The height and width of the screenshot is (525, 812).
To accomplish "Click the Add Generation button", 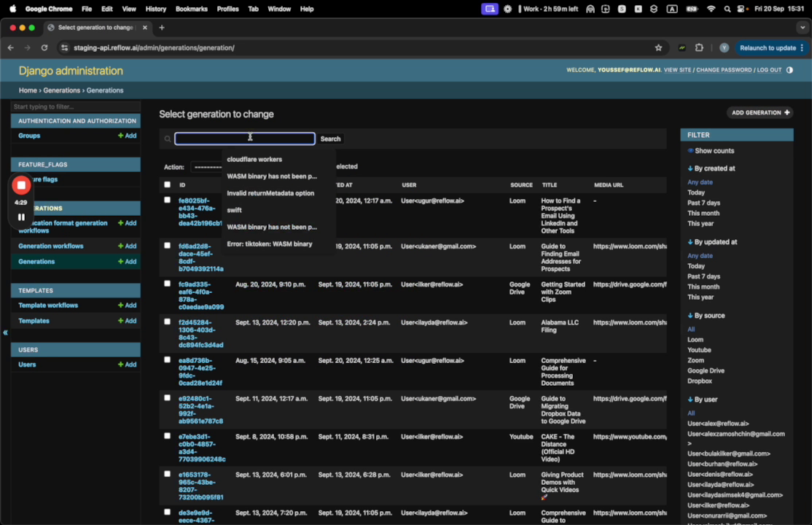I will [760, 113].
